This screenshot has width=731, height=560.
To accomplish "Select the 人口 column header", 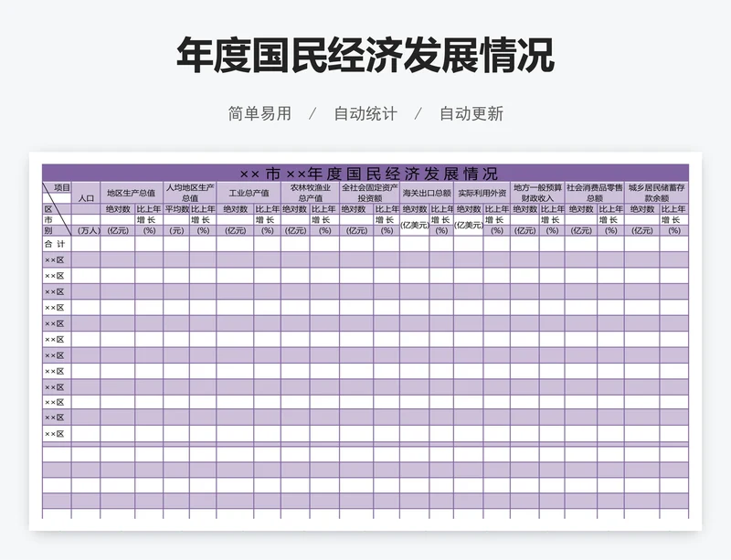I will tap(86, 198).
